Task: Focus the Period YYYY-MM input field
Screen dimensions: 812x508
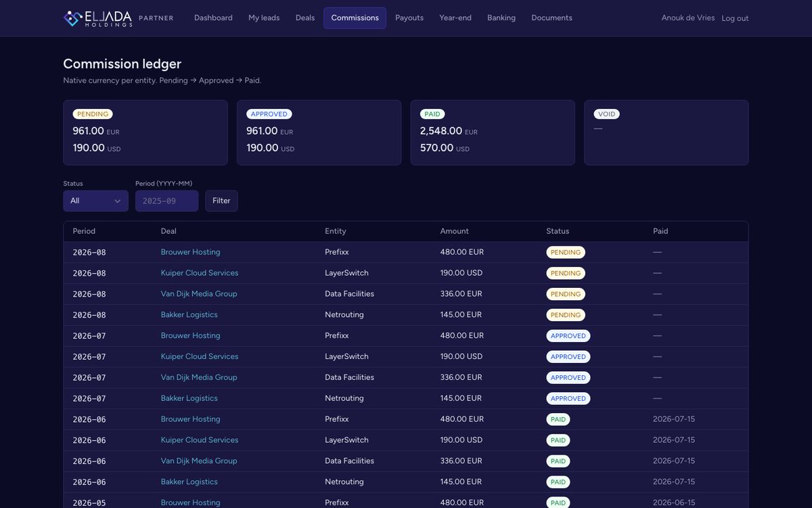Action: (x=166, y=201)
